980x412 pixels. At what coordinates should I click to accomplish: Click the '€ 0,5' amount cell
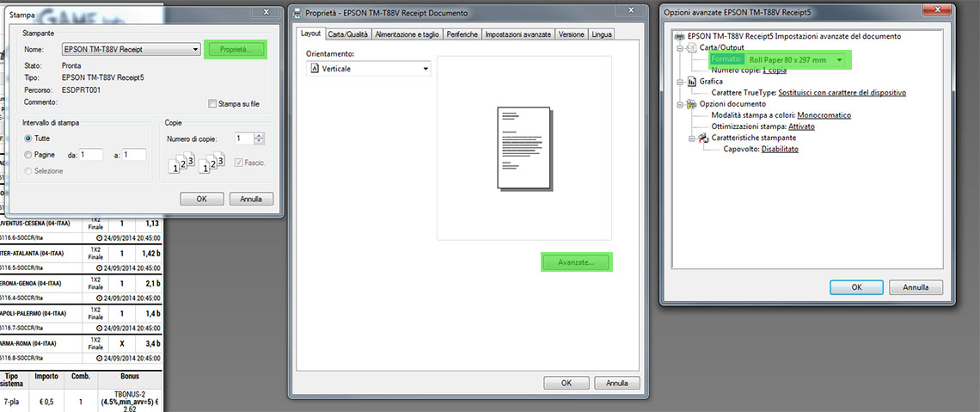click(x=47, y=400)
